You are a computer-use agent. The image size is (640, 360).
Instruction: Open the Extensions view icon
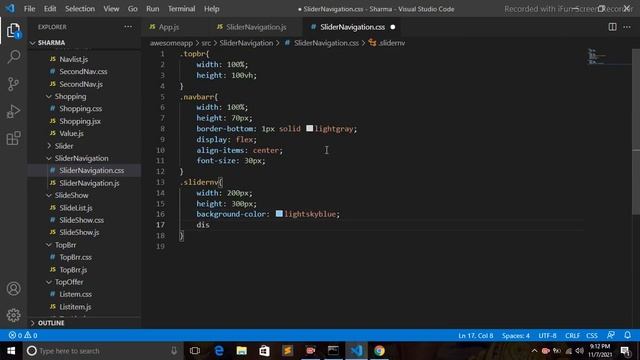[x=13, y=138]
